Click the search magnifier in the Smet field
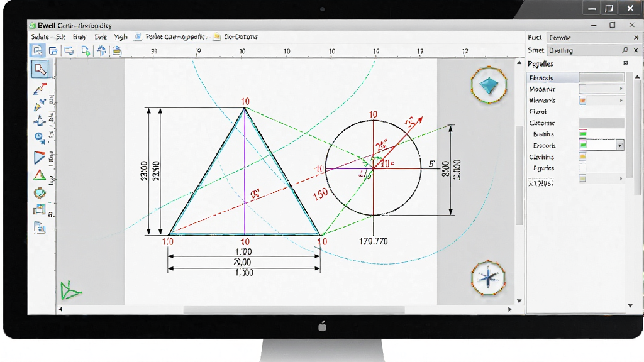Screen dimensions: 644x362 625,50
